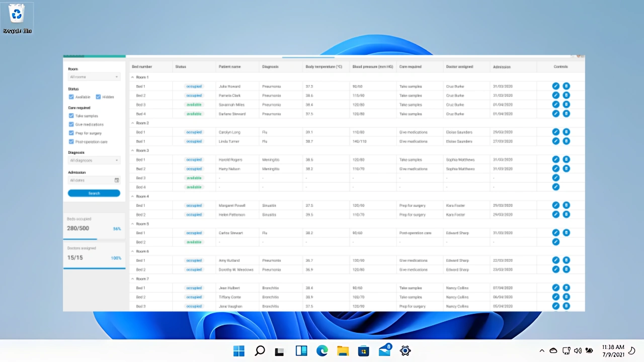Screen dimensions: 644x362
Task: Collapse the Room 5 group
Action: click(x=133, y=224)
